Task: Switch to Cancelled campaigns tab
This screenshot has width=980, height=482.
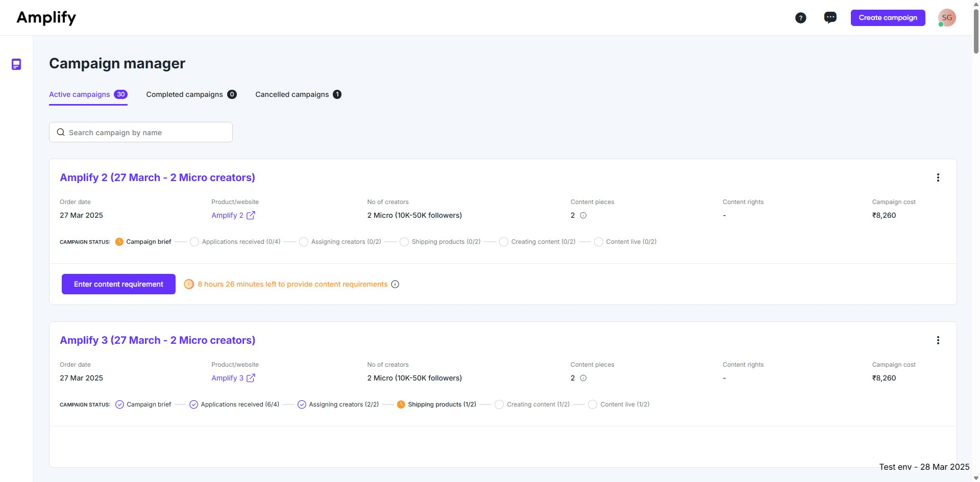Action: [x=298, y=94]
